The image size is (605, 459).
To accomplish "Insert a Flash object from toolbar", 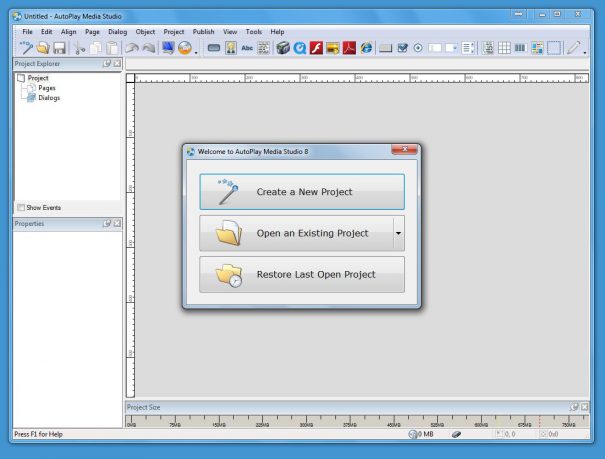I will point(316,48).
